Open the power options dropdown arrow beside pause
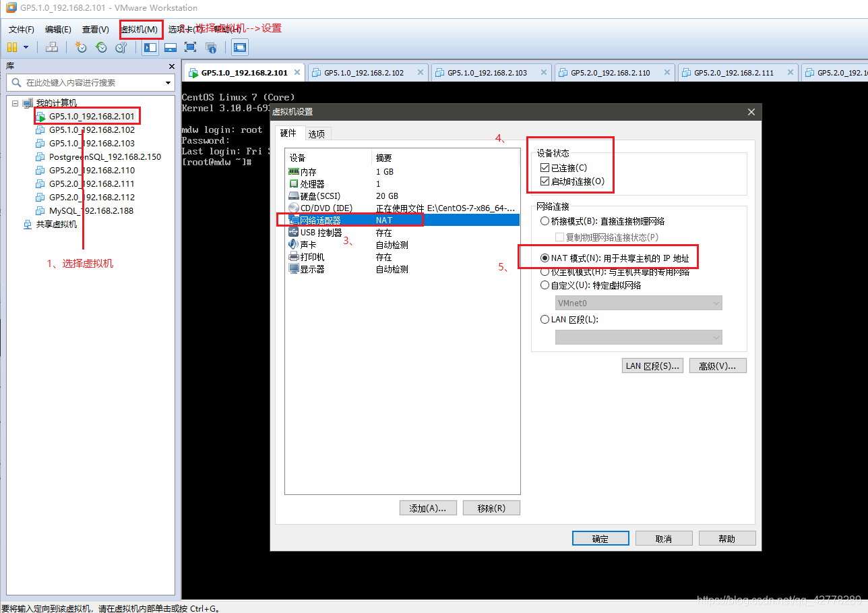The image size is (868, 613). click(x=26, y=47)
